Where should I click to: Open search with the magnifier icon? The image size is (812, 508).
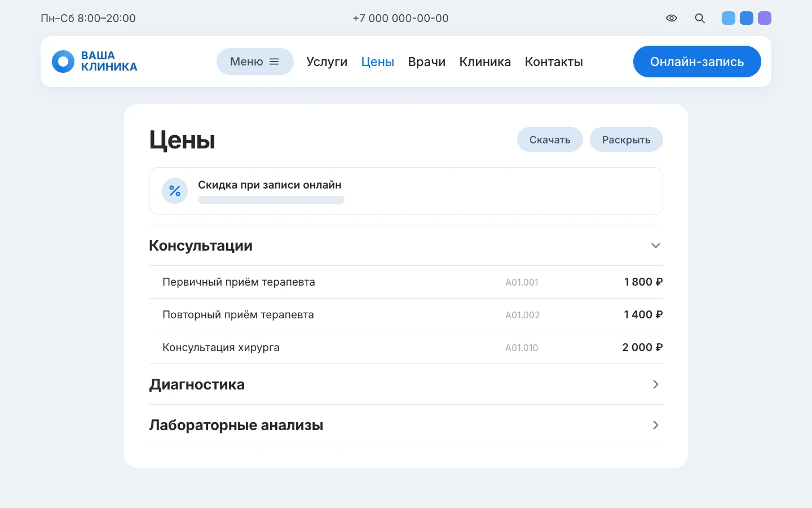[x=700, y=18]
